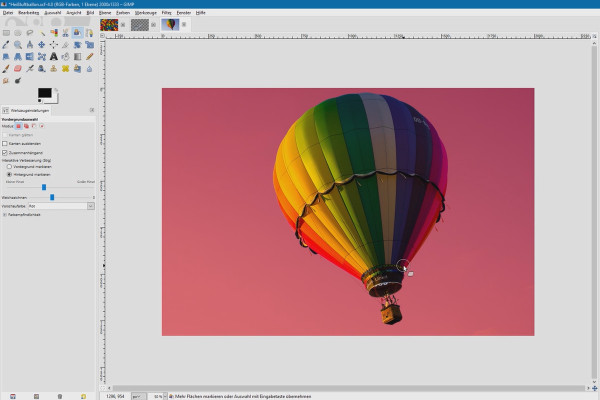
Task: Select the Paintbrush tool
Action: (6, 69)
